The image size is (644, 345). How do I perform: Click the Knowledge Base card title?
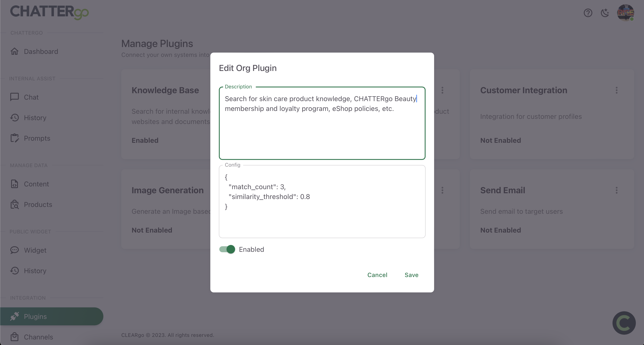coord(165,90)
